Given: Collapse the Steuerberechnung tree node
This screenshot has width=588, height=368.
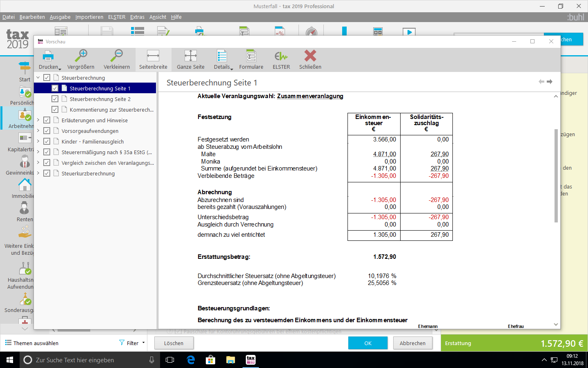Looking at the screenshot, I should 38,78.
